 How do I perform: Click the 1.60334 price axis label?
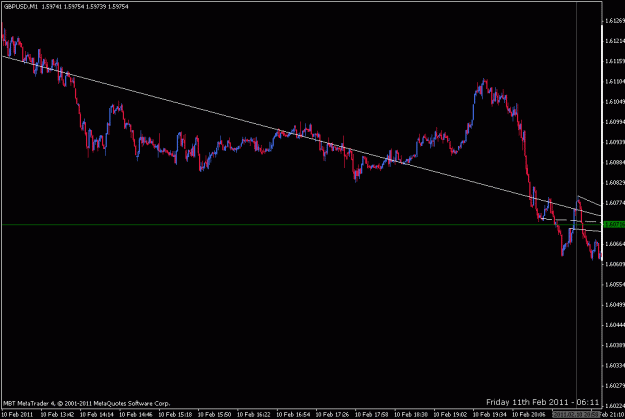[x=615, y=365]
